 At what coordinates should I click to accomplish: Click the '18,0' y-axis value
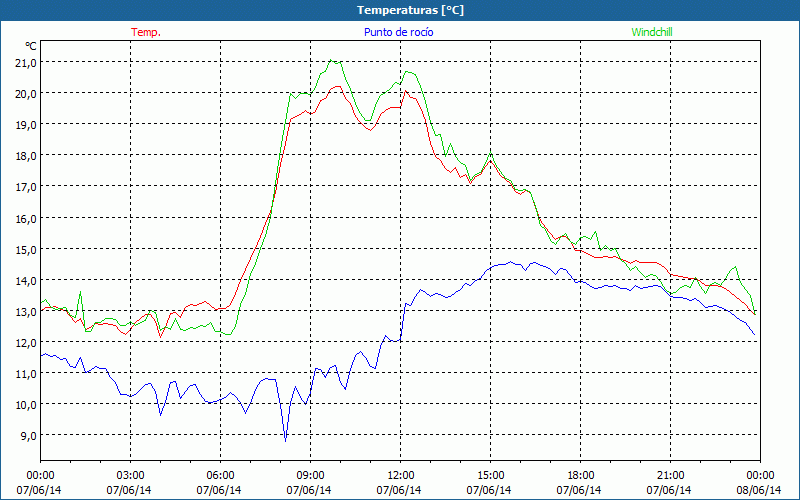tap(27, 156)
